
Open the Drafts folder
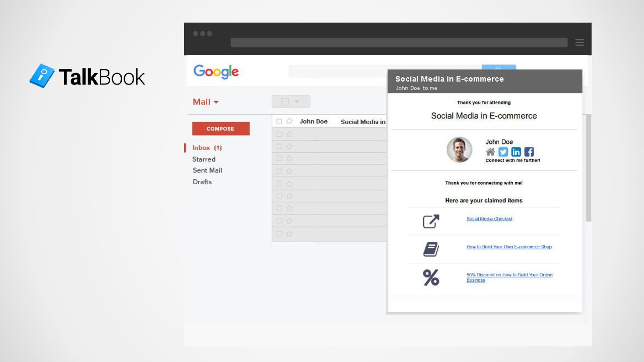(202, 182)
